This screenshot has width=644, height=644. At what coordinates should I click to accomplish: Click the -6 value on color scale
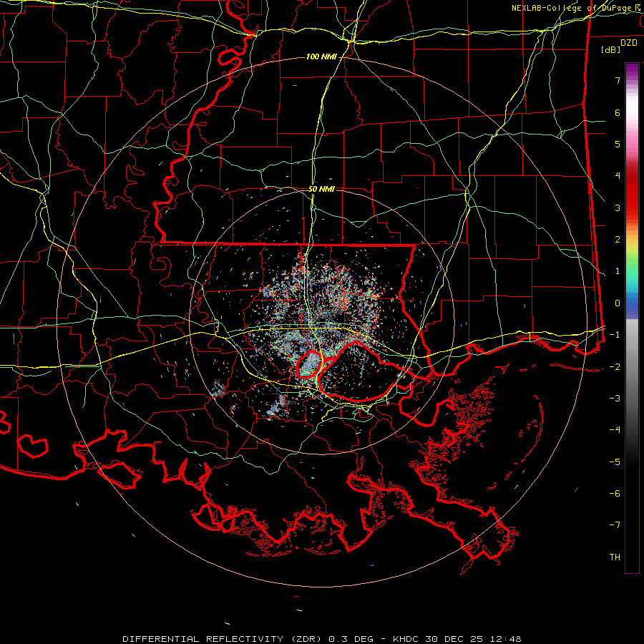pyautogui.click(x=615, y=494)
